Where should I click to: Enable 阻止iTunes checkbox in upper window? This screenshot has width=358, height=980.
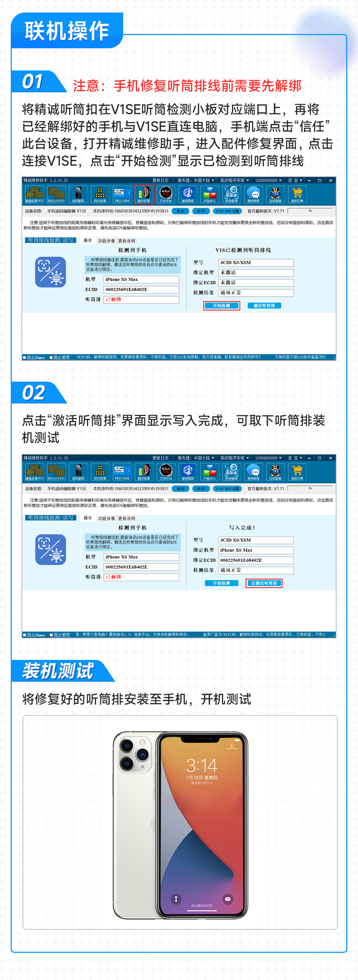tap(25, 358)
